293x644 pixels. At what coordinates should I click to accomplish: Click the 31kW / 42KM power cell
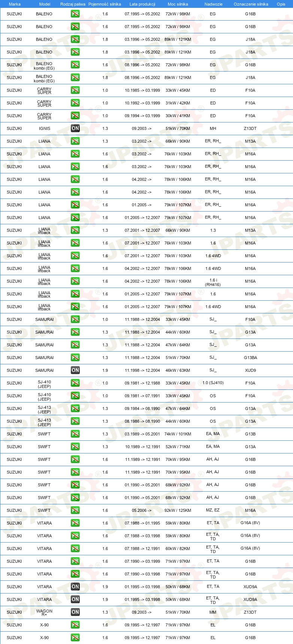point(178,103)
